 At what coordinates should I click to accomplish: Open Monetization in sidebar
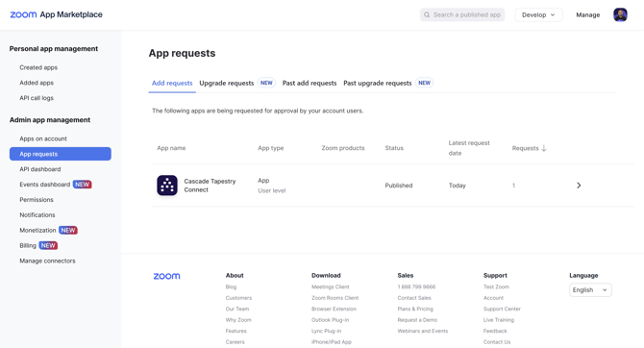coord(37,230)
